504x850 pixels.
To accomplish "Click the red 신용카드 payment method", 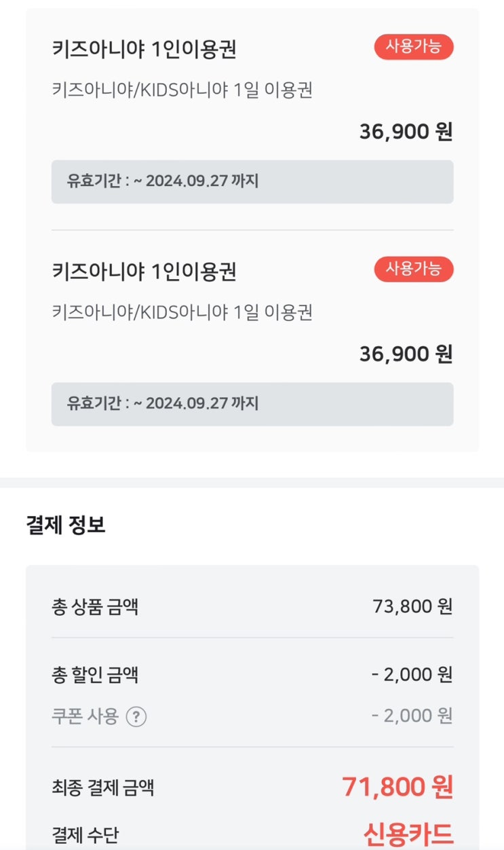I will (x=408, y=834).
